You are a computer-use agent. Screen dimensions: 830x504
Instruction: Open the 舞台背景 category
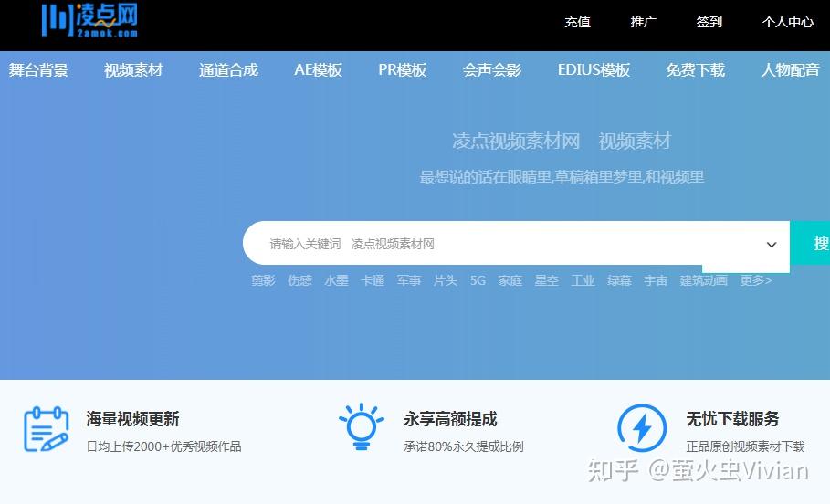point(38,70)
